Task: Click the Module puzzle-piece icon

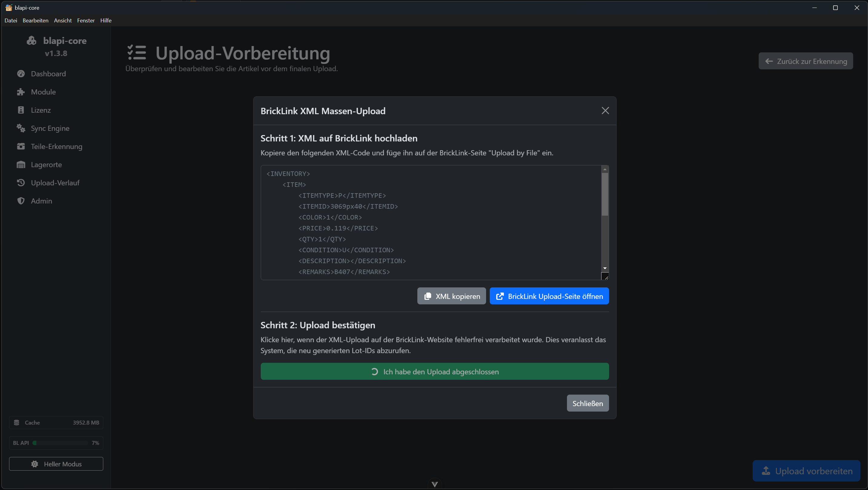Action: pos(21,92)
